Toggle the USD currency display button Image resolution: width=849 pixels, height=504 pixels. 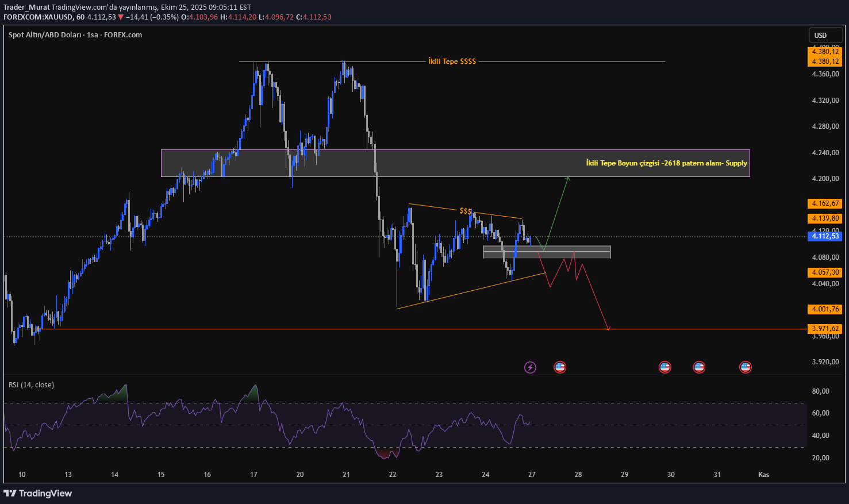pyautogui.click(x=826, y=35)
